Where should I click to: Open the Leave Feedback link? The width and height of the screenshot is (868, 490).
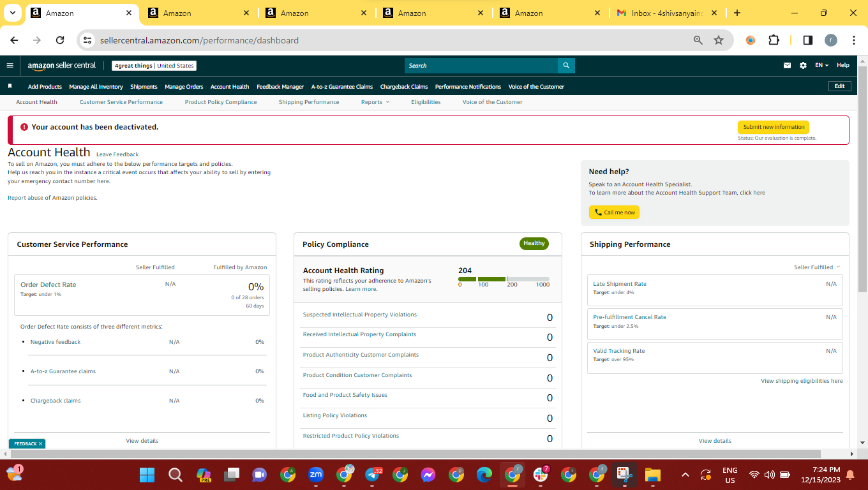click(x=117, y=154)
